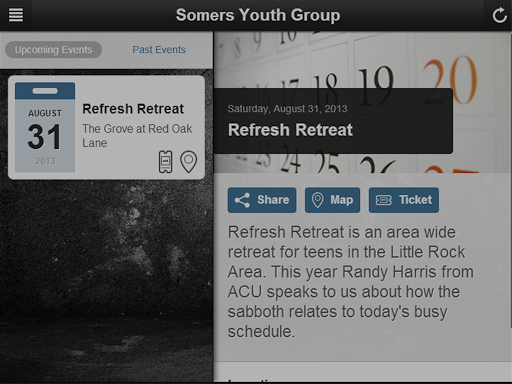The width and height of the screenshot is (512, 384).
Task: Switch to Past Events tab
Action: coord(159,50)
